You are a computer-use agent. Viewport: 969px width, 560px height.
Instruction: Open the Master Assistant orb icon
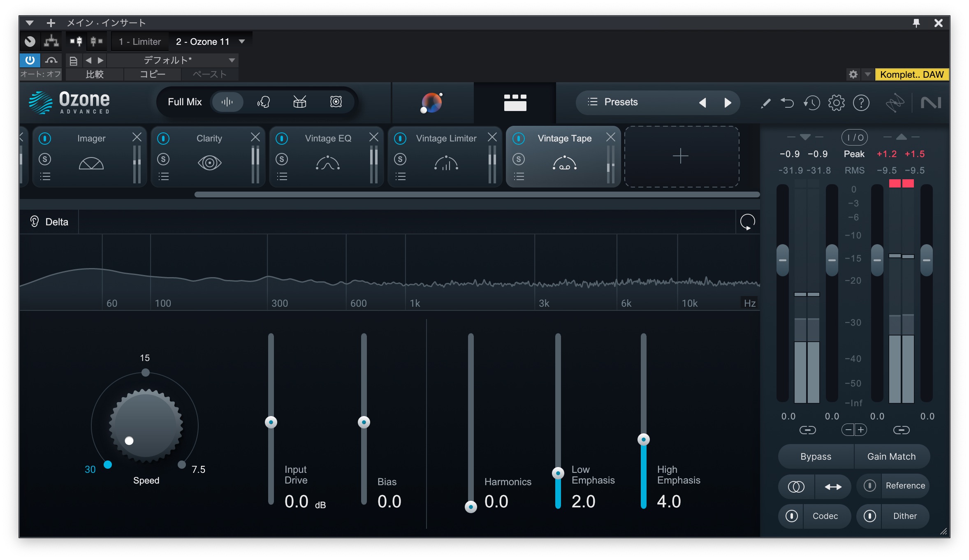tap(431, 103)
